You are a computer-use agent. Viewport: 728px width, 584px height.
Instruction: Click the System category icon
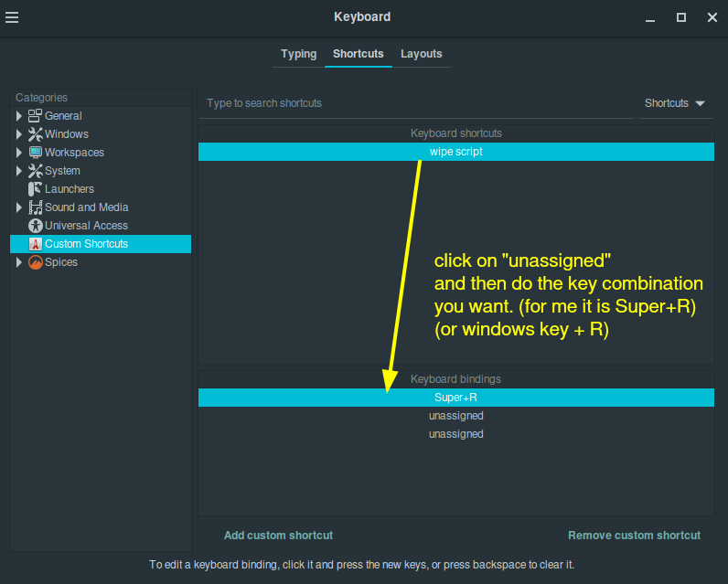(x=35, y=171)
